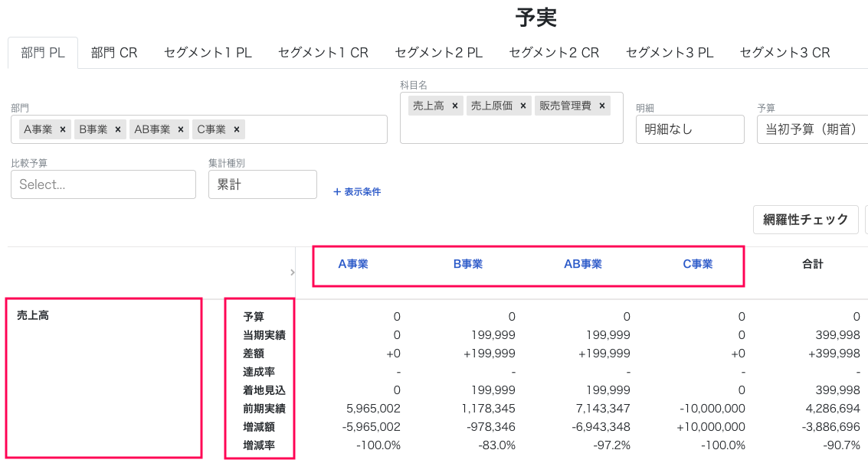Click the + 表示条件 link
Screen dimensions: 868x463
357,192
